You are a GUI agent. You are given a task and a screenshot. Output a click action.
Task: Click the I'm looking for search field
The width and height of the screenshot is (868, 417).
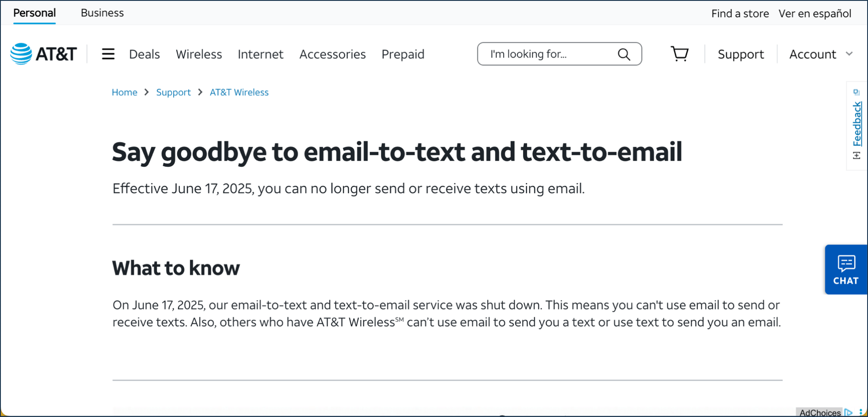[547, 54]
